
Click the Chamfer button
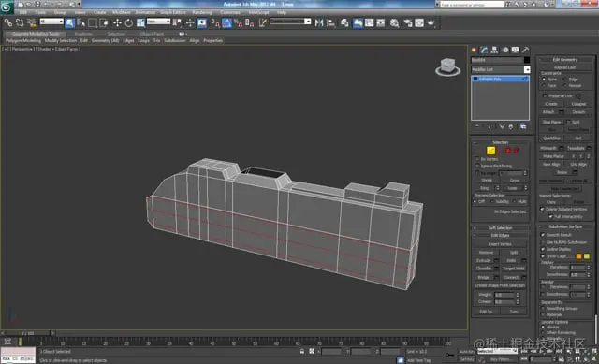pyautogui.click(x=484, y=269)
